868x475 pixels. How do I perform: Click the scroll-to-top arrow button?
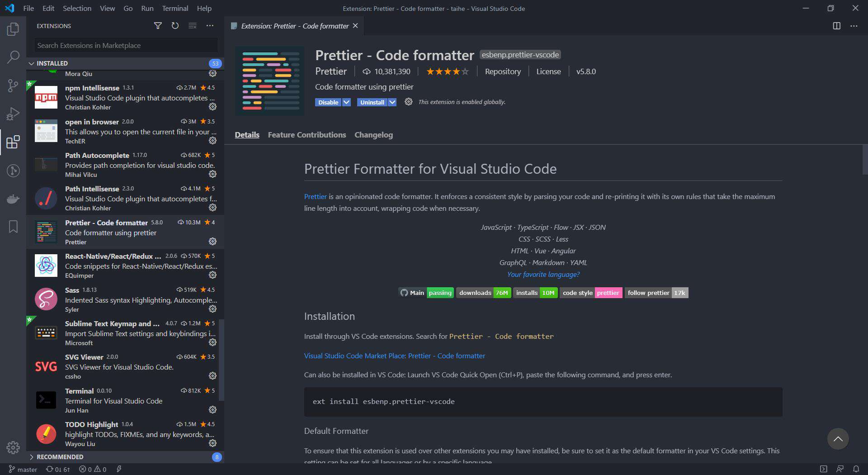[838, 439]
